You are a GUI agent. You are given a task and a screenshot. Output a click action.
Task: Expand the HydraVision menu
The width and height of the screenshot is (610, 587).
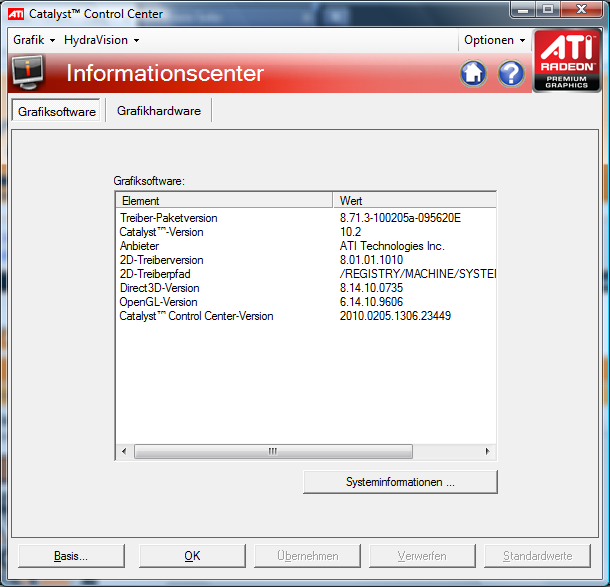point(101,40)
